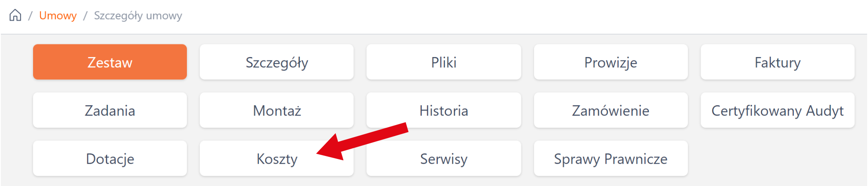Go to Umowy breadcrumb link
Viewport: 868px width, 186px height.
[x=58, y=16]
